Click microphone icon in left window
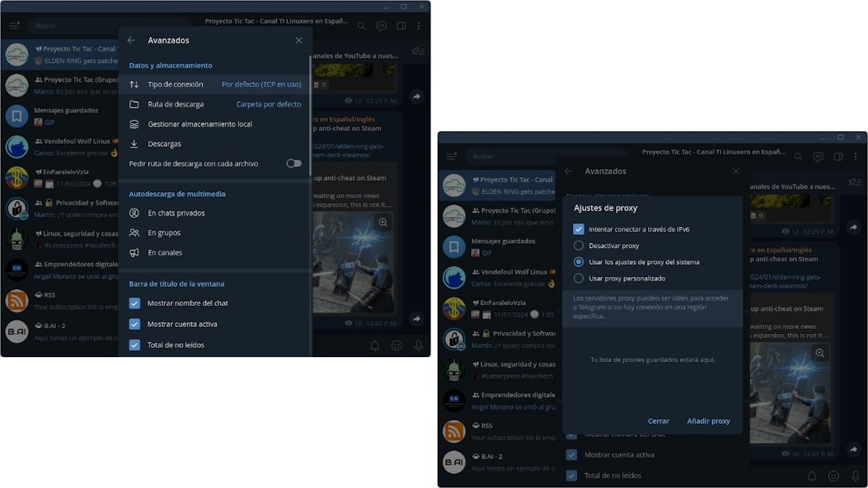This screenshot has width=868, height=488. click(418, 346)
